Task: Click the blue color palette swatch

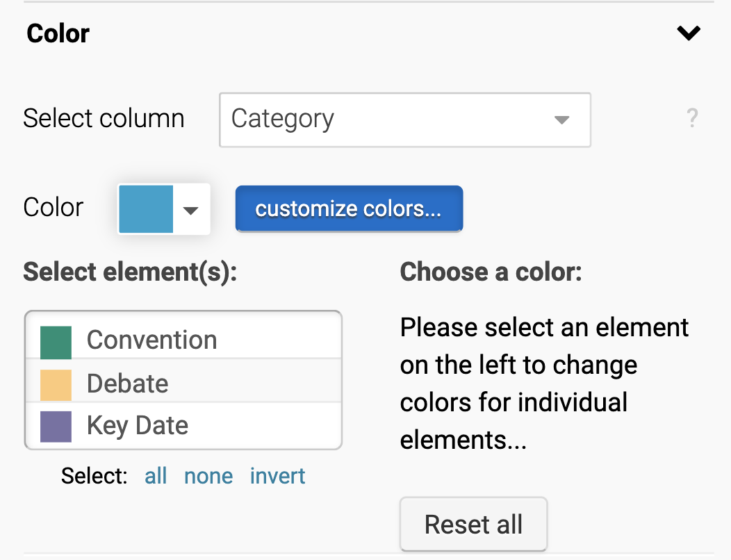Action: (146, 208)
